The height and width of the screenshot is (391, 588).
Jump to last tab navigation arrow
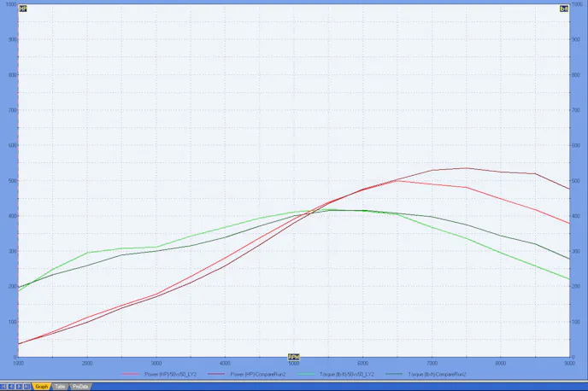[x=25, y=387]
